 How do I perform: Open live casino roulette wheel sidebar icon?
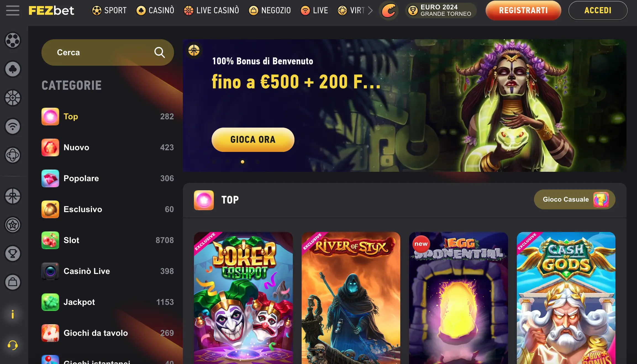pos(13,98)
